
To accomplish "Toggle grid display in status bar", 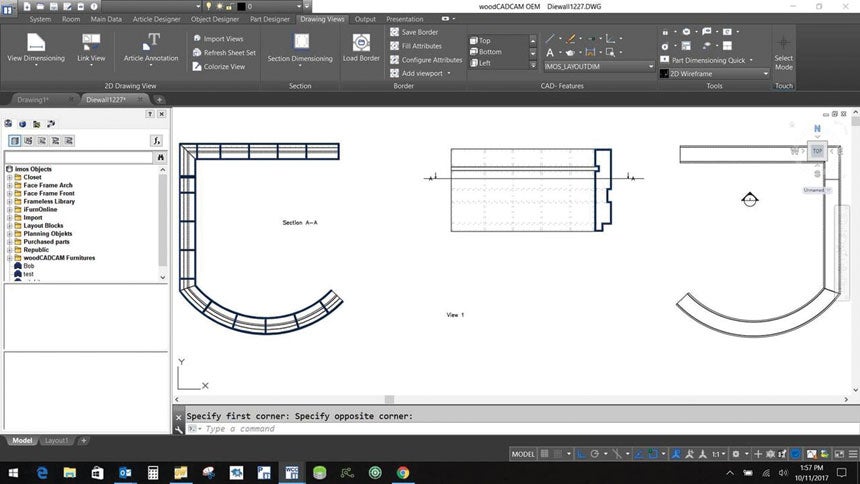I will pyautogui.click(x=545, y=454).
